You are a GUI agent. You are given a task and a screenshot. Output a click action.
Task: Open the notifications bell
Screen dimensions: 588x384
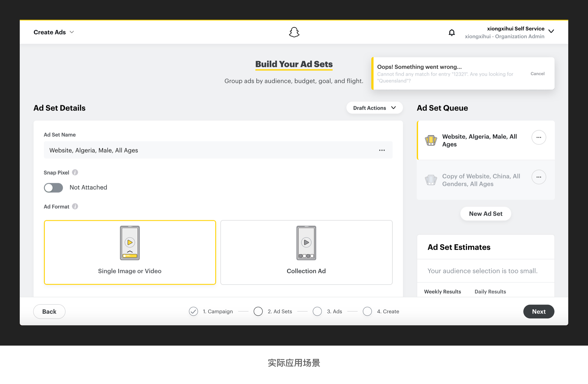[451, 33]
